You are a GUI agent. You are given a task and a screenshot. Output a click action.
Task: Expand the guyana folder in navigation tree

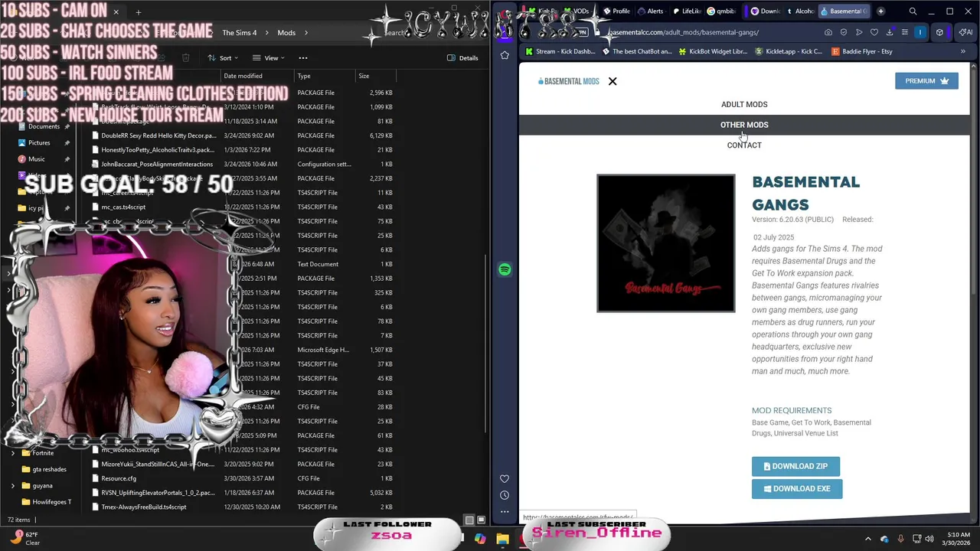pos(13,485)
